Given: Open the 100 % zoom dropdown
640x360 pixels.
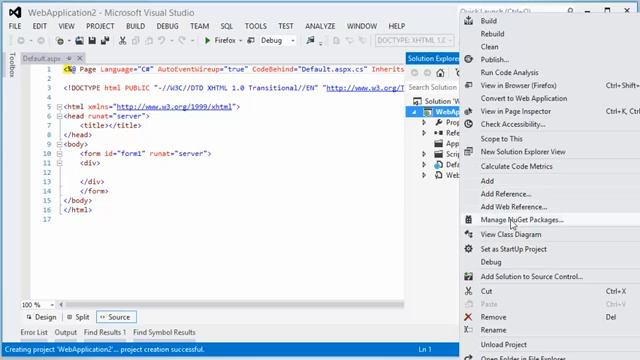Looking at the screenshot, I should click(x=52, y=305).
